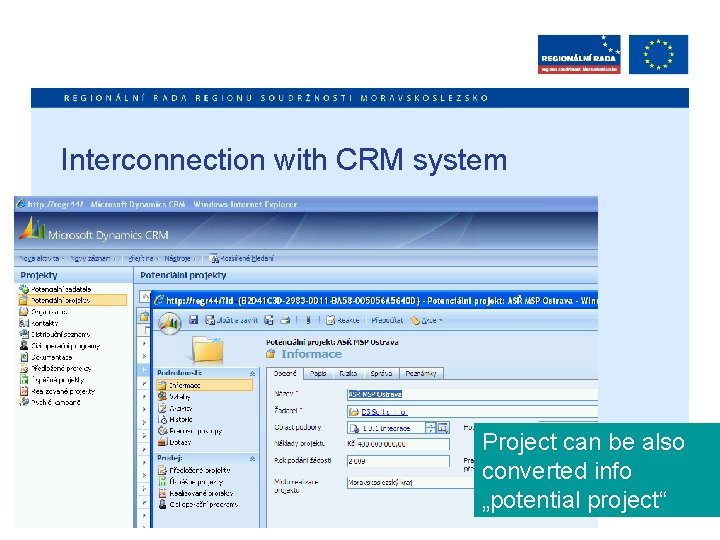Click the Historie clock icon
Screen dimensions: 720x540
162,419
